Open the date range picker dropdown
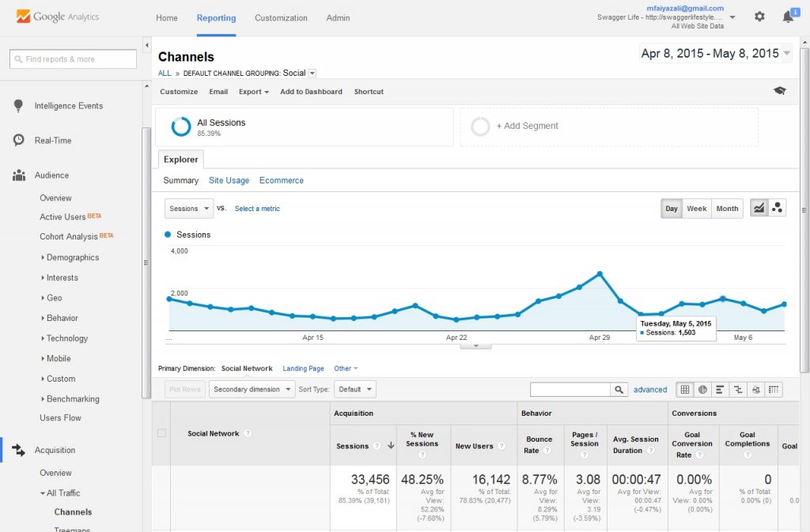The image size is (810, 532). (x=715, y=53)
